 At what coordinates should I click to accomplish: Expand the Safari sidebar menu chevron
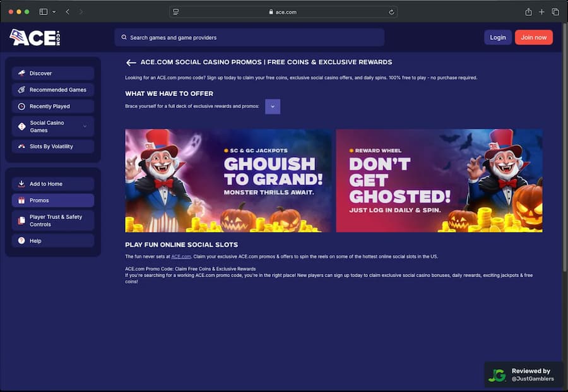click(55, 11)
